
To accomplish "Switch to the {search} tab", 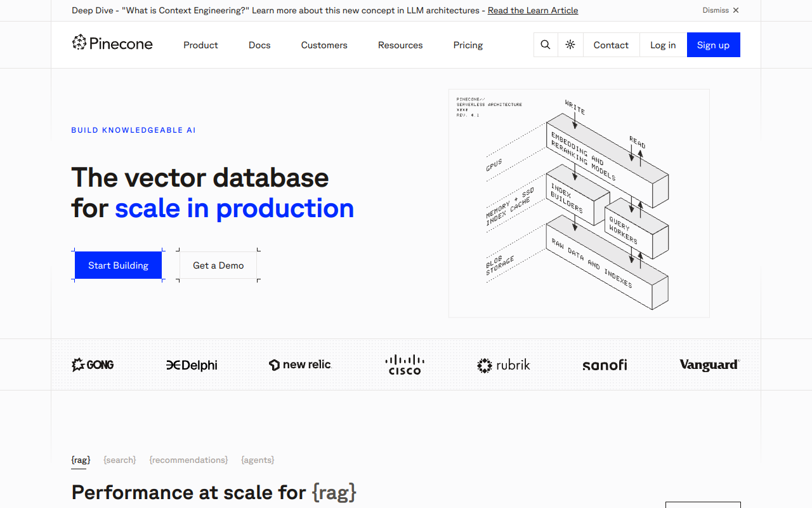I will tap(119, 460).
